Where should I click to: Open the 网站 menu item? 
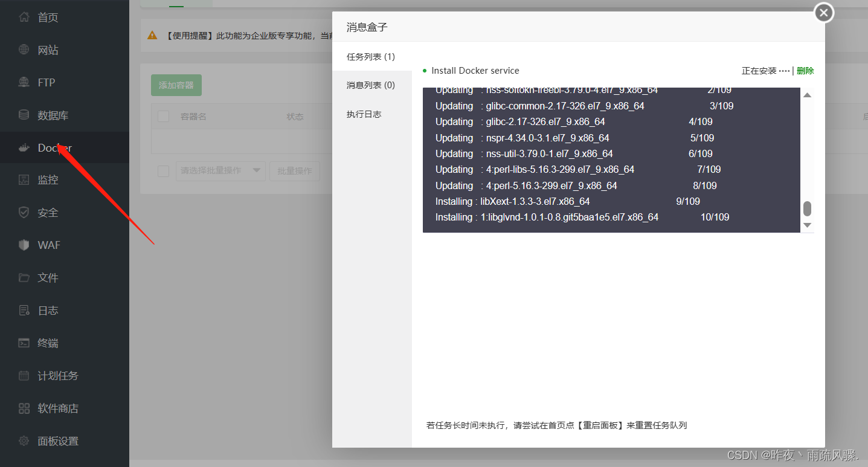[65, 50]
